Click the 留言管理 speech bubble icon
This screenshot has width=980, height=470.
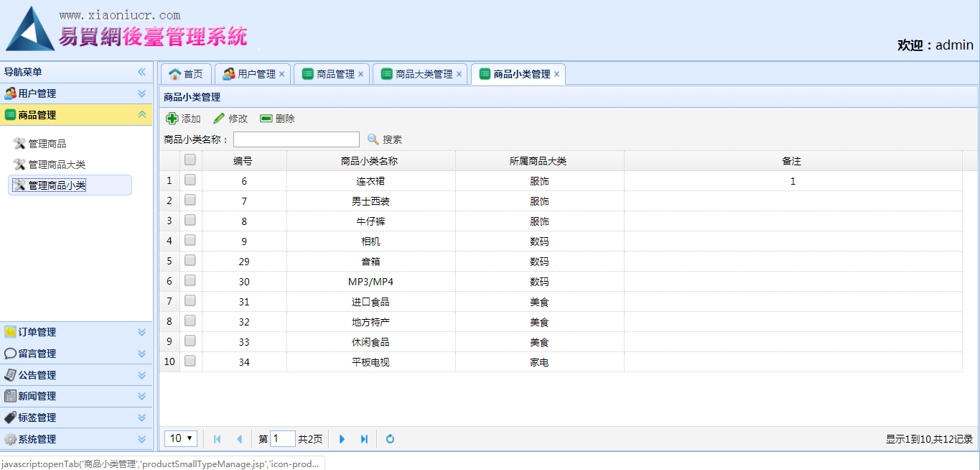pos(10,354)
